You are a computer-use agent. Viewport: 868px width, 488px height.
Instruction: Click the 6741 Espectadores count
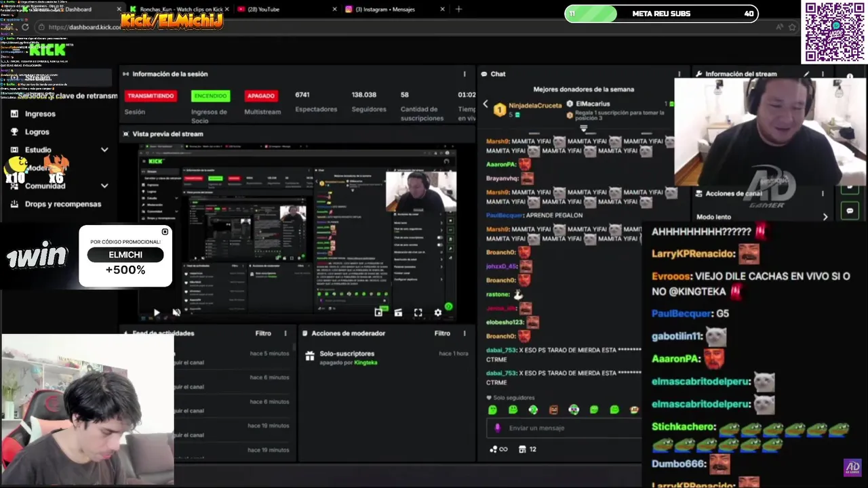302,95
